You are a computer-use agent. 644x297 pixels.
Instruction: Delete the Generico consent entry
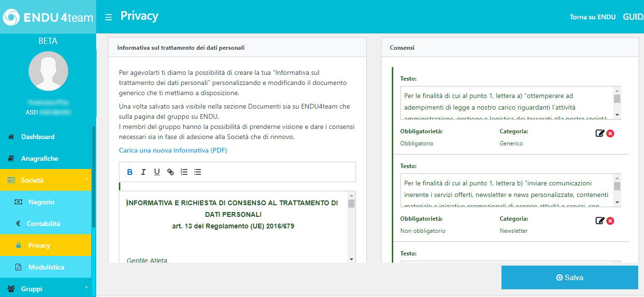(x=610, y=133)
